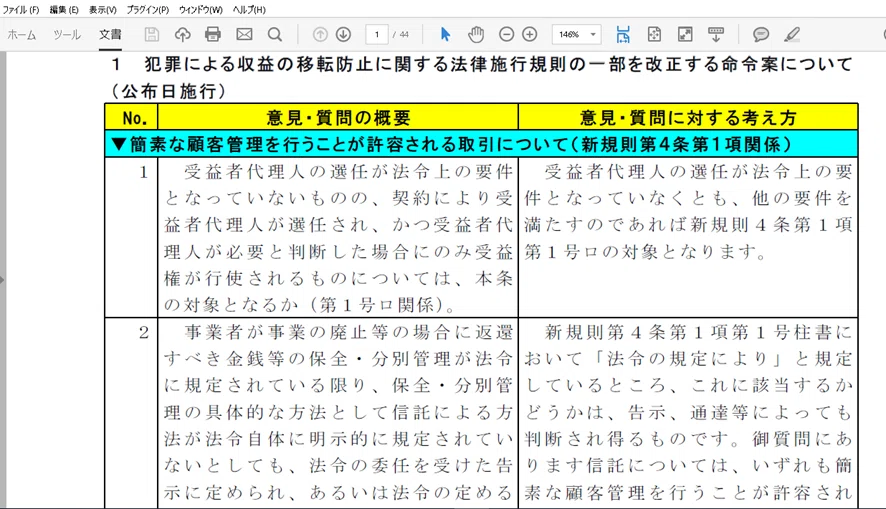The height and width of the screenshot is (509, 886).
Task: Open the ファイル(F) menu
Action: tap(21, 10)
